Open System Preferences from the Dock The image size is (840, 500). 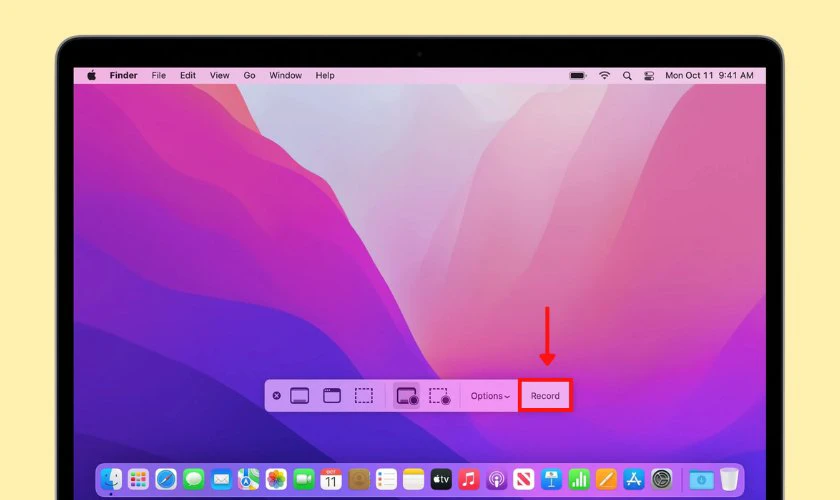pos(661,479)
